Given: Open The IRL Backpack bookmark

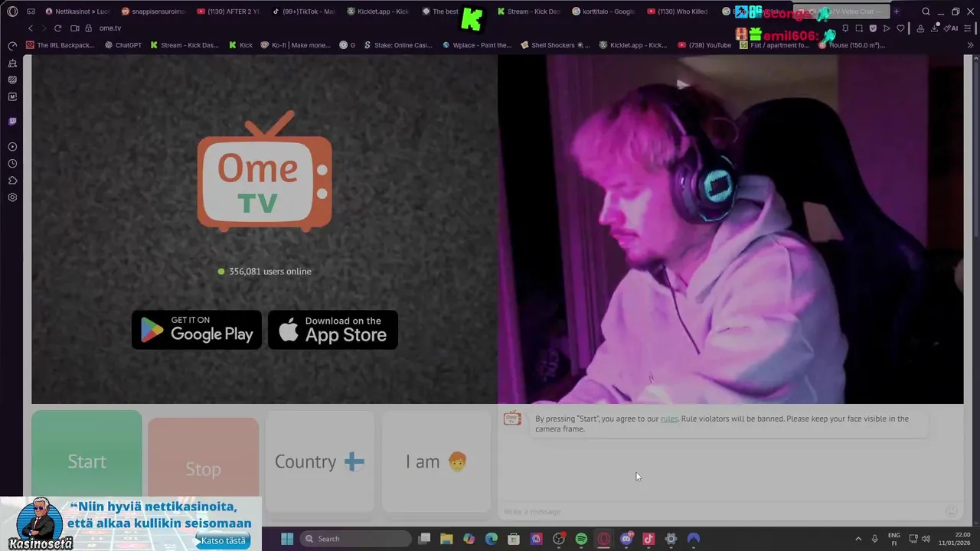Looking at the screenshot, I should 60,45.
